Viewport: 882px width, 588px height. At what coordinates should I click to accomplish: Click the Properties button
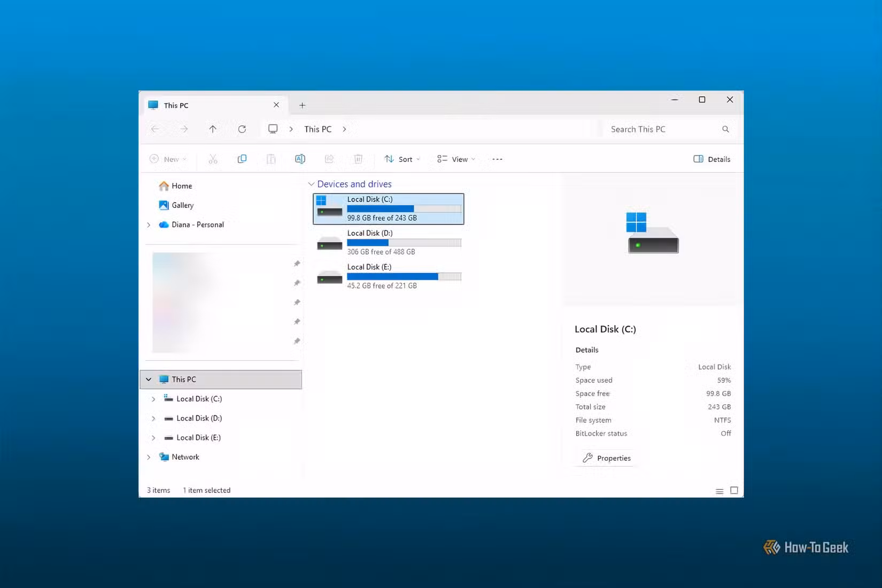click(607, 458)
